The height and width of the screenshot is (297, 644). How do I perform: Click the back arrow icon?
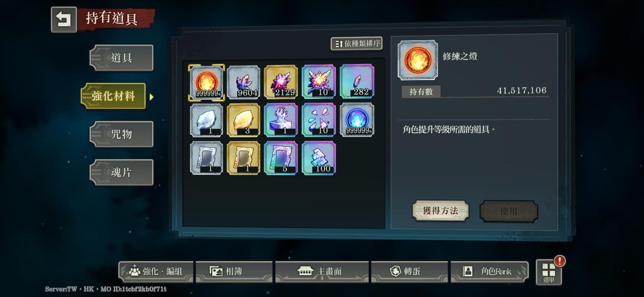coord(64,19)
